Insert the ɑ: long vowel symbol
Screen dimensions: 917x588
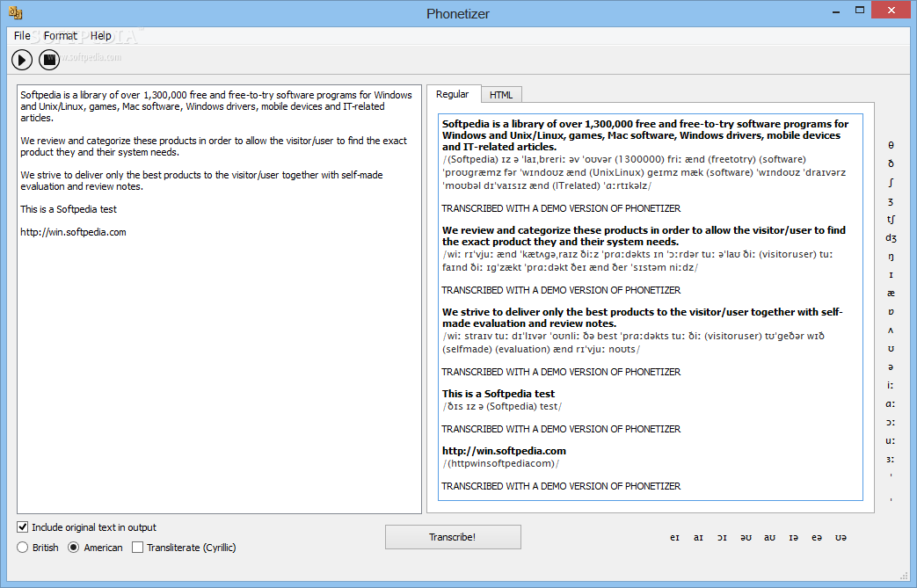click(x=891, y=404)
